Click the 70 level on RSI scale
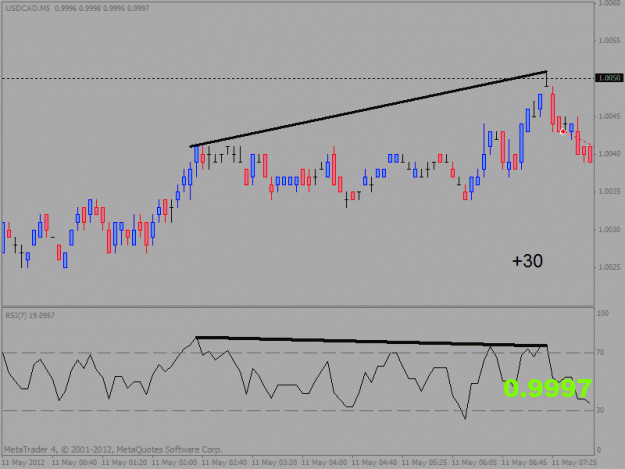This screenshot has height=469, width=625. click(600, 352)
